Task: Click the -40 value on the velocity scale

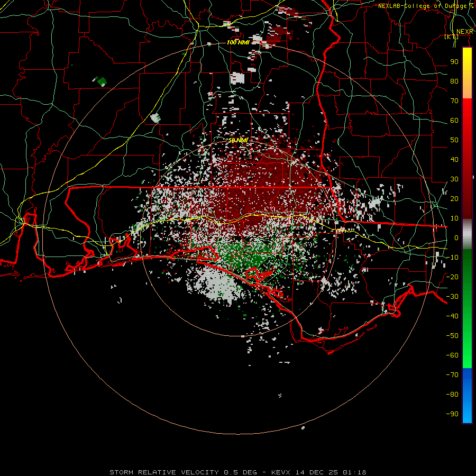Action: (x=452, y=316)
